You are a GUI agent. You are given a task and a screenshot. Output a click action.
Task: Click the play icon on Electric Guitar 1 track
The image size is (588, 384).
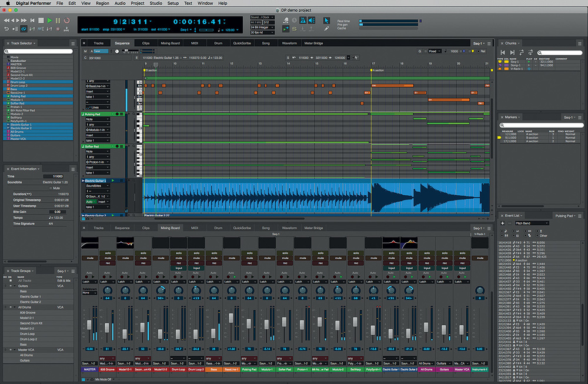point(113,181)
